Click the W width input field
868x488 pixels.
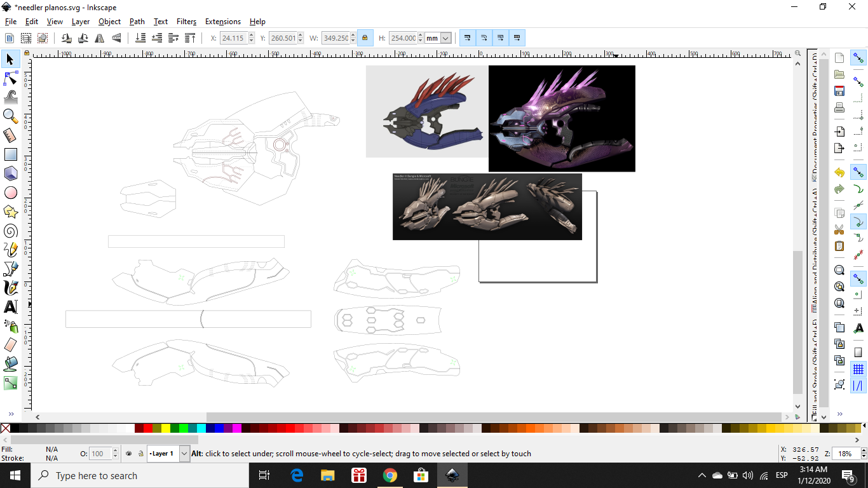[x=335, y=38]
